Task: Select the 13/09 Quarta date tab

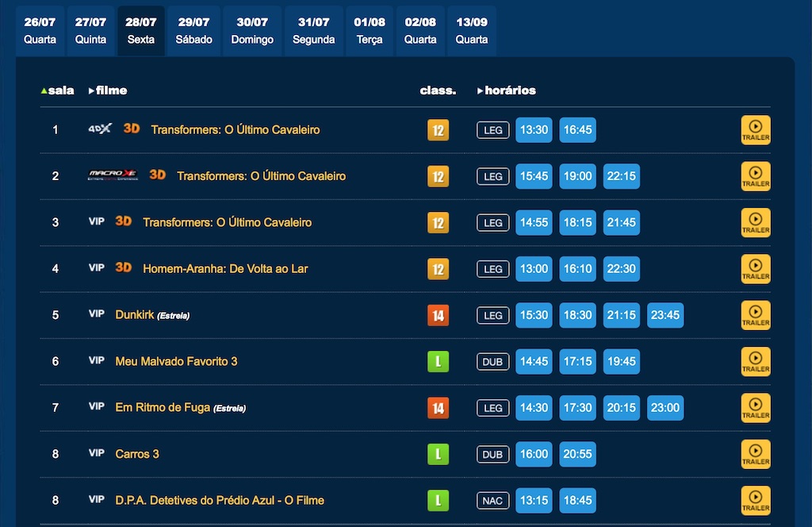Action: 472,31
